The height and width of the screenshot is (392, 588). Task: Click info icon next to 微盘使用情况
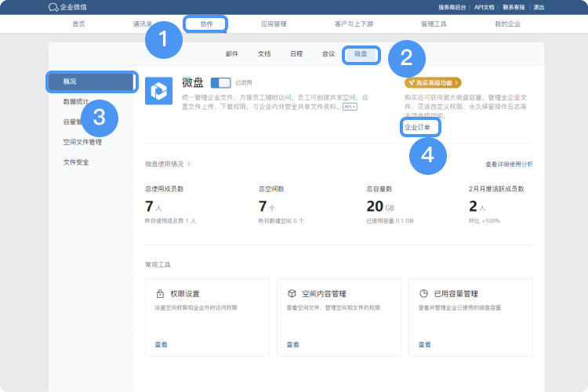190,164
